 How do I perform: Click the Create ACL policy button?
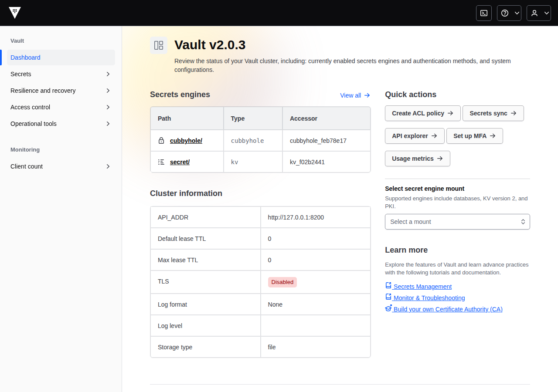pos(422,113)
